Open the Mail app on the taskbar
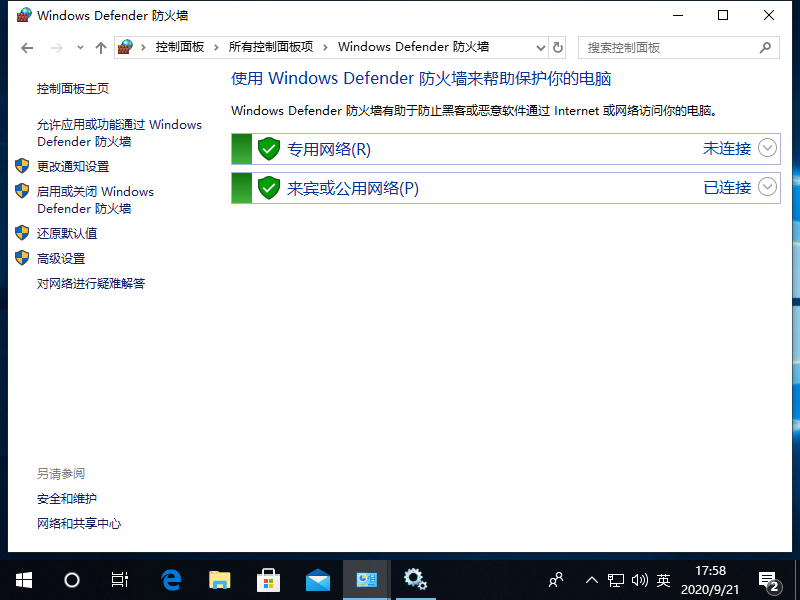 click(x=318, y=579)
